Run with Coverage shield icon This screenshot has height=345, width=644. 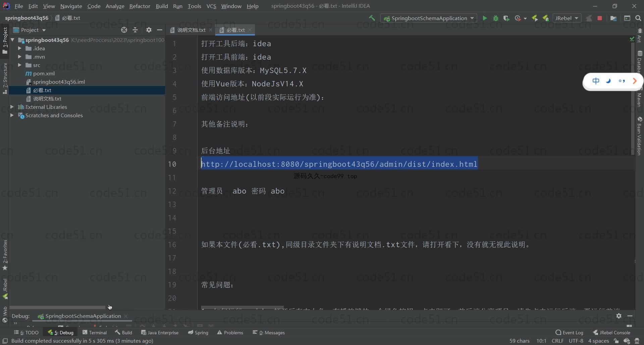point(506,18)
